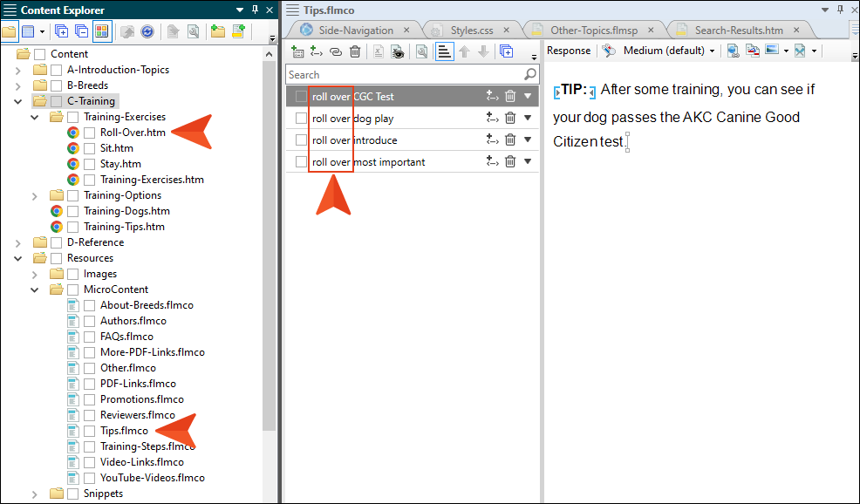Click 'Citizen test' text in the Response editor
Viewport: 860px width, 504px height.
coord(589,141)
